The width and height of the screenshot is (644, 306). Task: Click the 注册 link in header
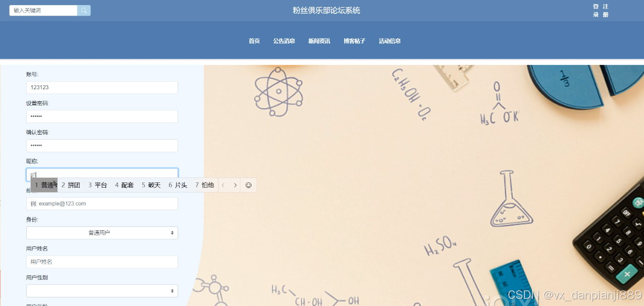tap(606, 11)
